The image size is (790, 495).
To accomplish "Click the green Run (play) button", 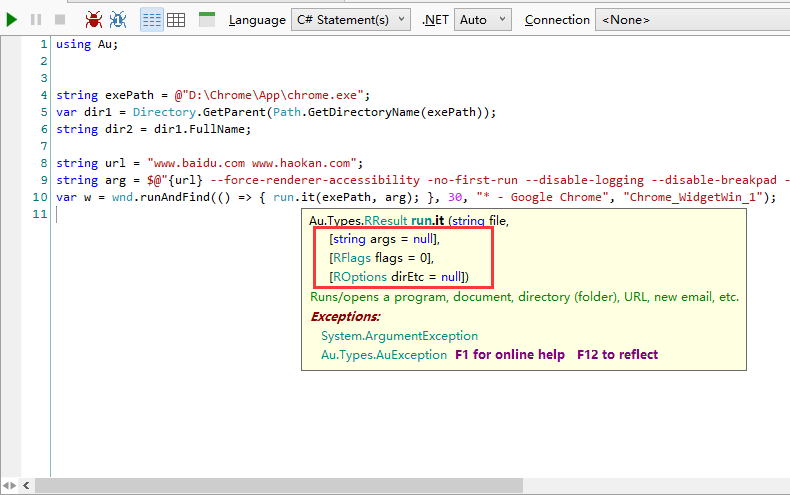I will click(x=12, y=19).
